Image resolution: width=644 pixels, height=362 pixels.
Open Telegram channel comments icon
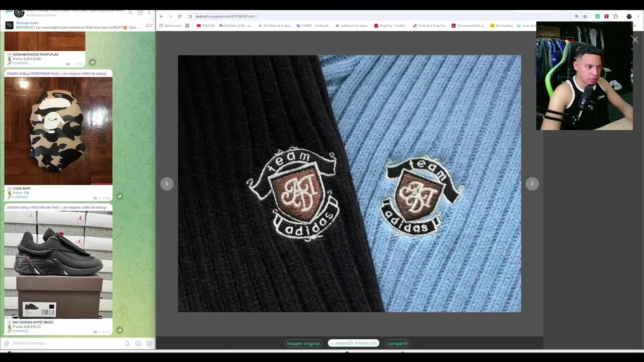coord(140,12)
